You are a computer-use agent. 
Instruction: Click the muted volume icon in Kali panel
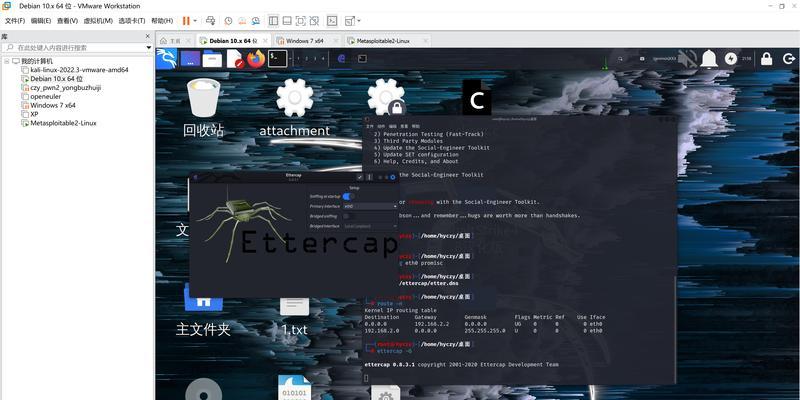point(687,59)
